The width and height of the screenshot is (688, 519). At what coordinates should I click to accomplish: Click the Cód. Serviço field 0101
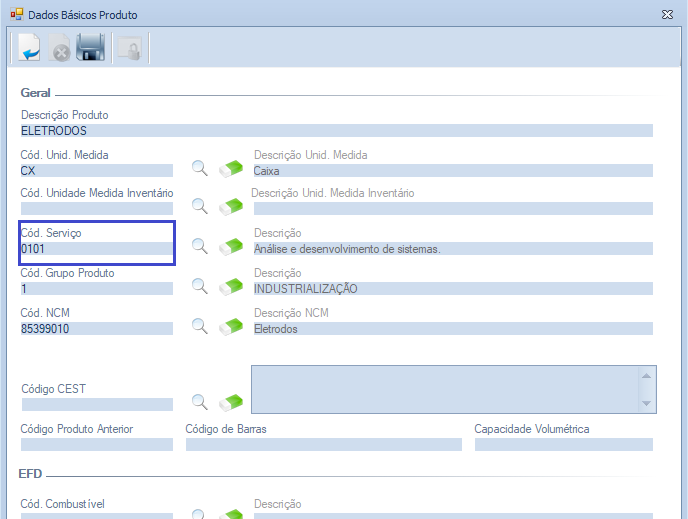pyautogui.click(x=97, y=249)
